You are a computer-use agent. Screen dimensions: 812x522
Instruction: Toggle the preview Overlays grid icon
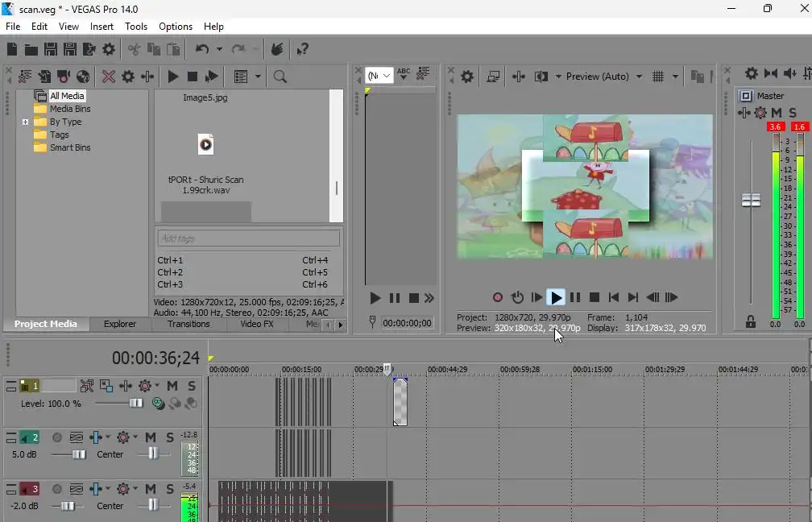[658, 77]
